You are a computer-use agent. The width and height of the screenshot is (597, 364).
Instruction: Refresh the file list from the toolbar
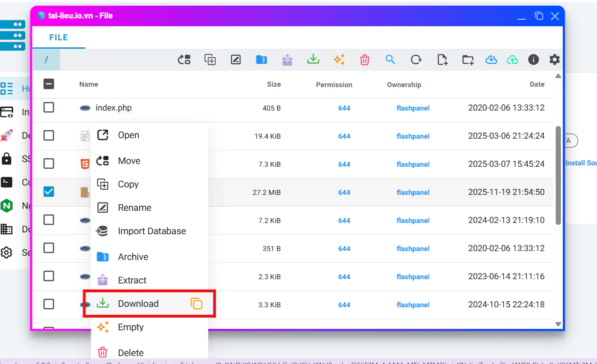coord(416,59)
